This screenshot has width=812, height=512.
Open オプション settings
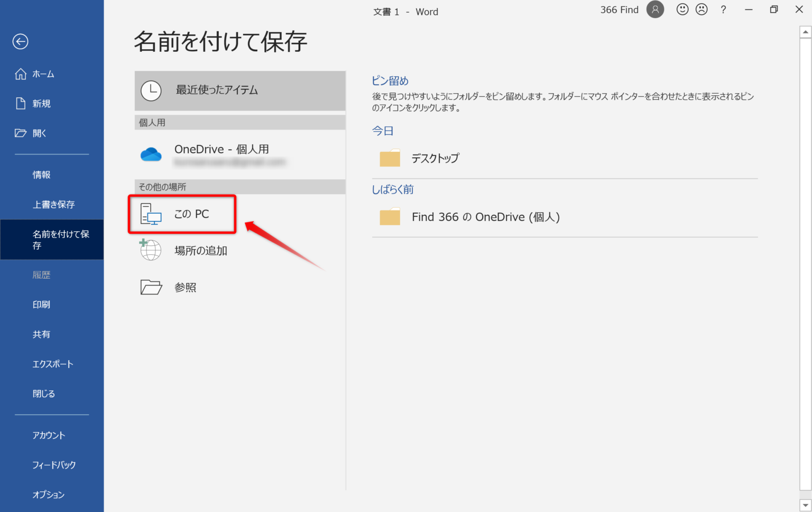click(48, 495)
